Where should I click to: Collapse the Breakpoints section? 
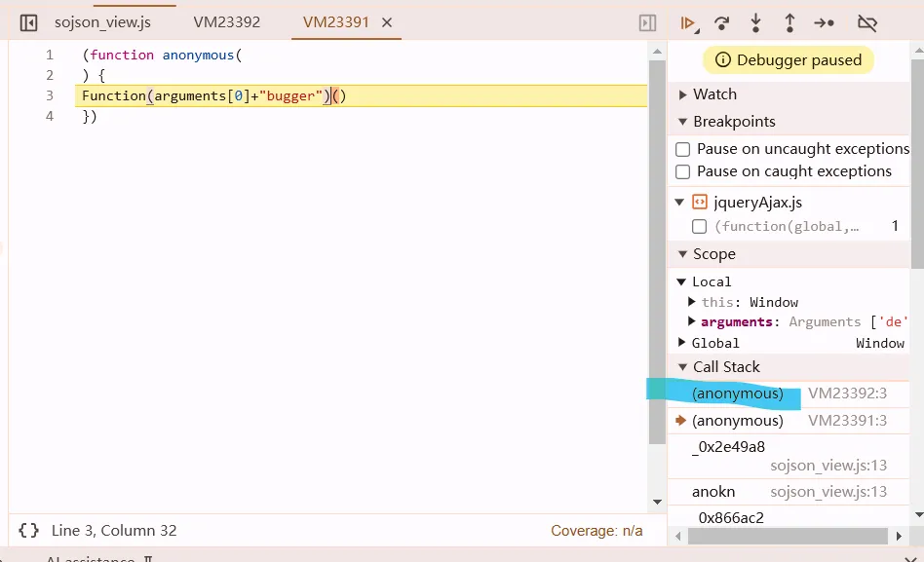pos(682,122)
